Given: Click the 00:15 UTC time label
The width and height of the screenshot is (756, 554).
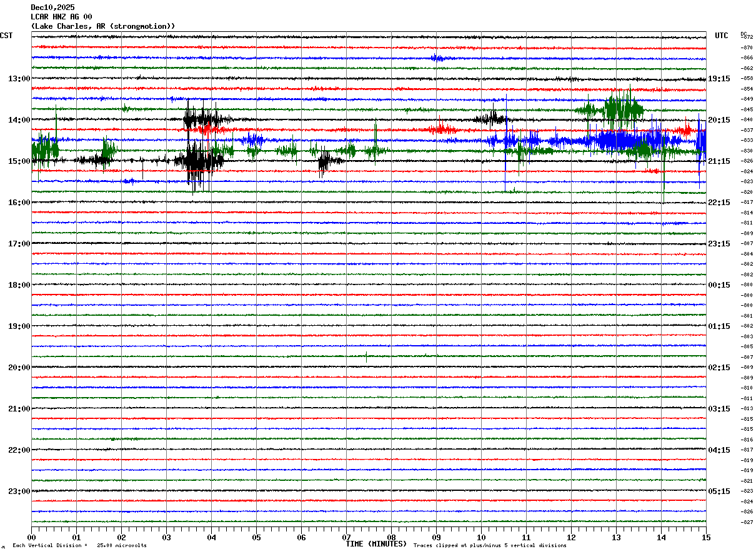Looking at the screenshot, I should pos(719,285).
